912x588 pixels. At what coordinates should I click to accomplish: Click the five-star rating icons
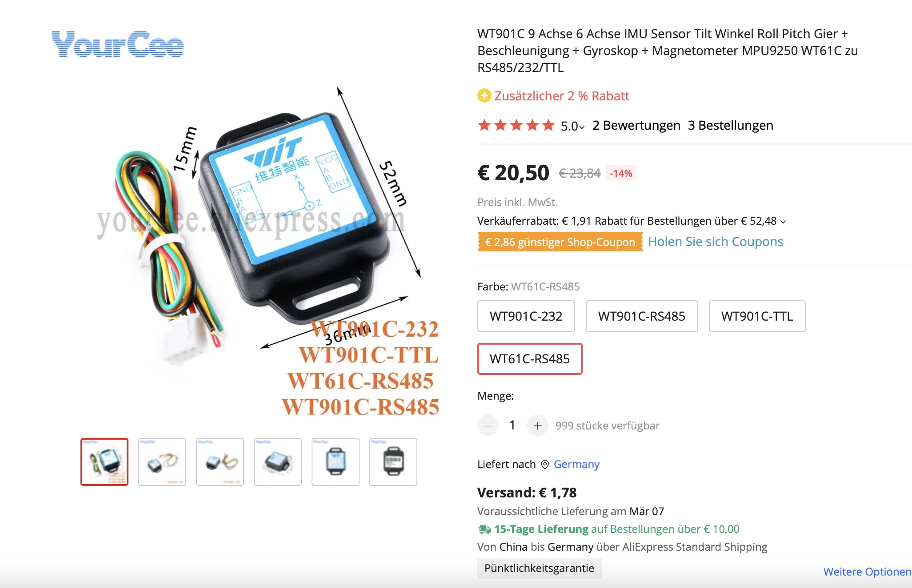[x=516, y=125]
